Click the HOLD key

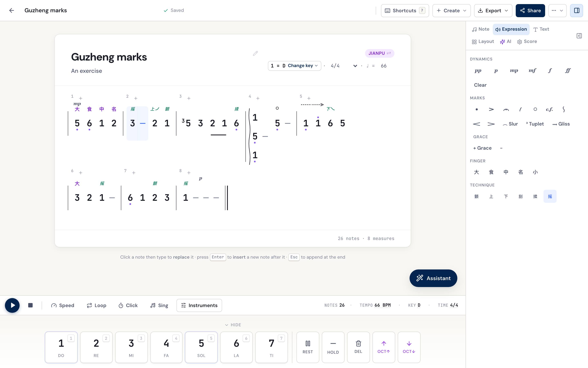[x=333, y=347]
